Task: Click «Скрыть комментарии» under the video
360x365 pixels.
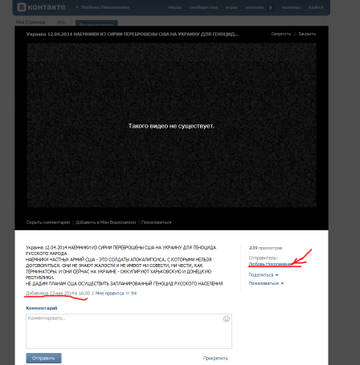Action: pyautogui.click(x=48, y=222)
